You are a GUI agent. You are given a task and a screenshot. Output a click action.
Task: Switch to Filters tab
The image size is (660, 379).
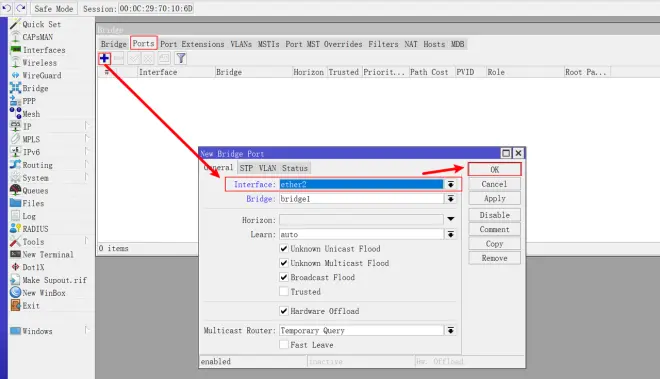pos(383,44)
